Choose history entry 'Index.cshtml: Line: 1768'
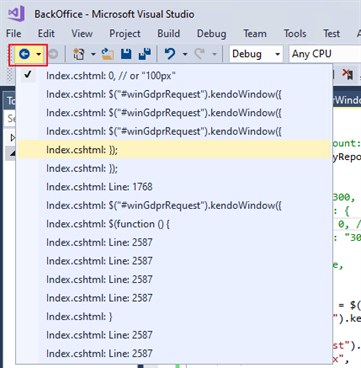Image resolution: width=361 pixels, height=368 pixels. [x=175, y=187]
